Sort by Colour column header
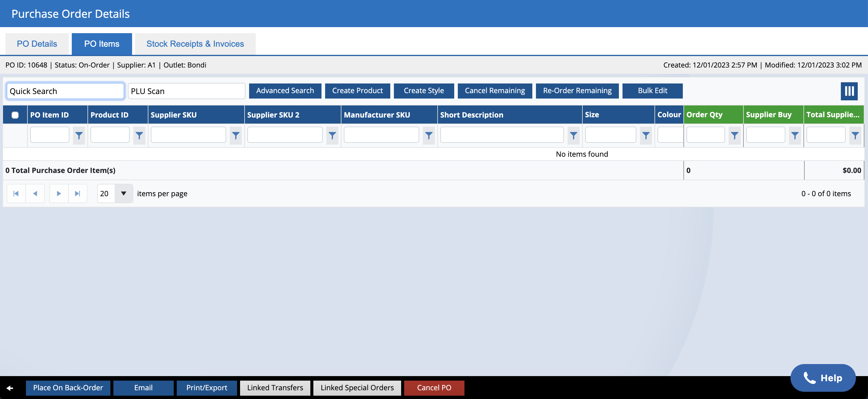 [669, 115]
